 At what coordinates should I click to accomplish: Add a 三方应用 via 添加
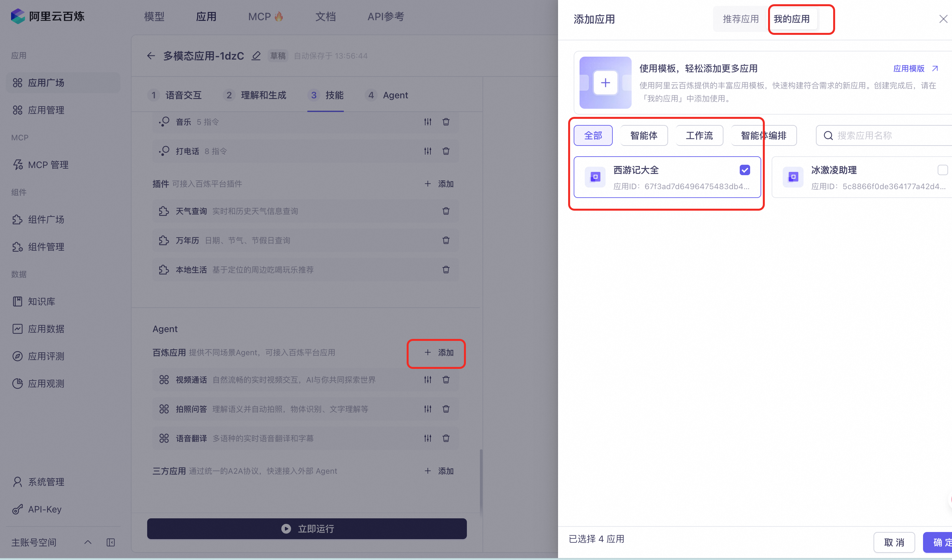point(439,471)
